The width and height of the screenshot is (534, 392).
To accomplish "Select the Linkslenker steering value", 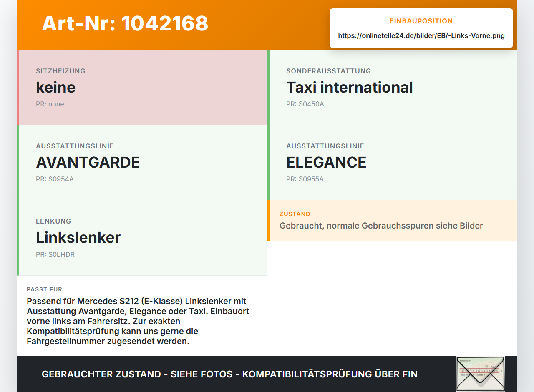I will [78, 237].
